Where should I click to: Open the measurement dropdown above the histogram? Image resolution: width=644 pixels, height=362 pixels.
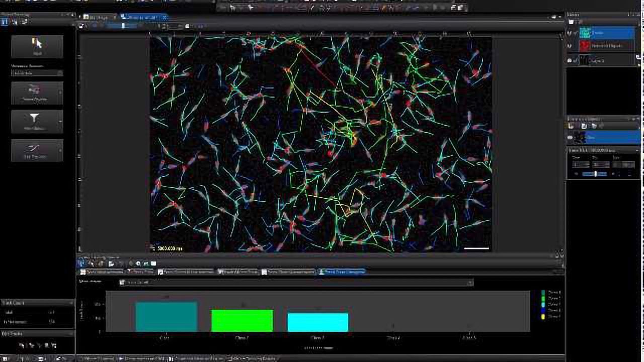296,283
